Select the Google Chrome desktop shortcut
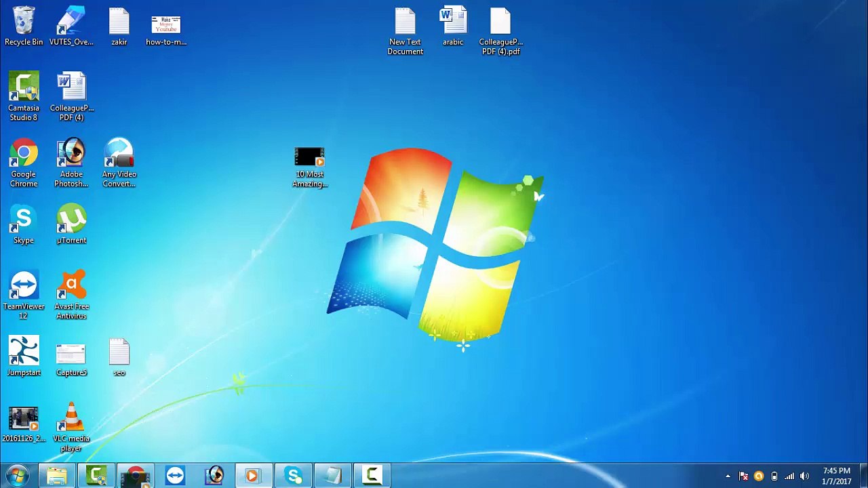Image resolution: width=868 pixels, height=488 pixels. 24,163
